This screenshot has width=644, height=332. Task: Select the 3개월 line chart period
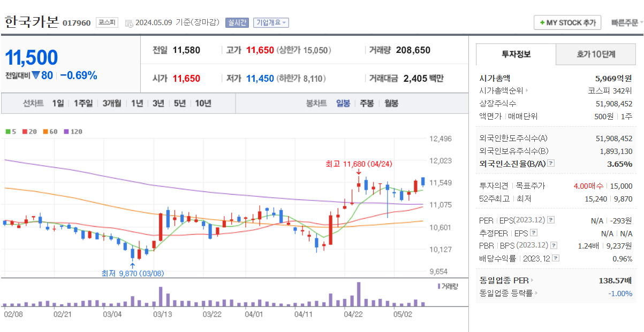coord(112,103)
